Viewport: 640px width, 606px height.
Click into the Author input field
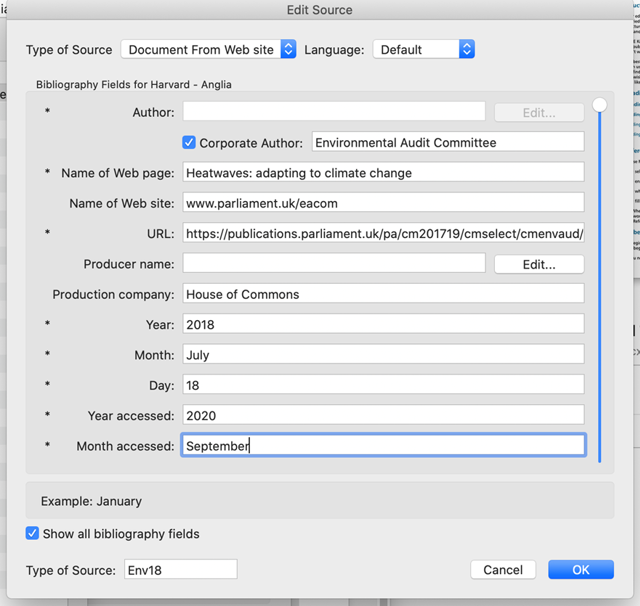pos(334,111)
